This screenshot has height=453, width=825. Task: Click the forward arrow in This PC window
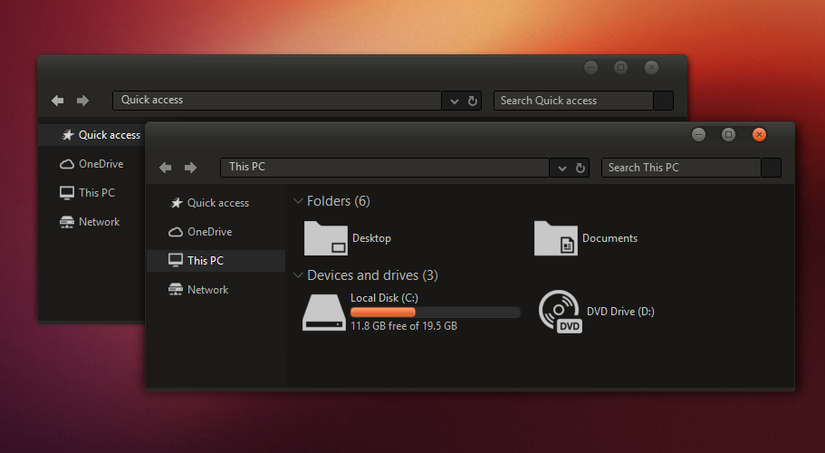pyautogui.click(x=190, y=167)
